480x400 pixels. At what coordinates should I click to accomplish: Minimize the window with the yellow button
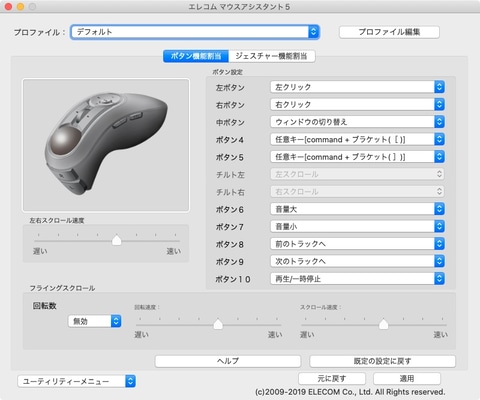(20, 7)
